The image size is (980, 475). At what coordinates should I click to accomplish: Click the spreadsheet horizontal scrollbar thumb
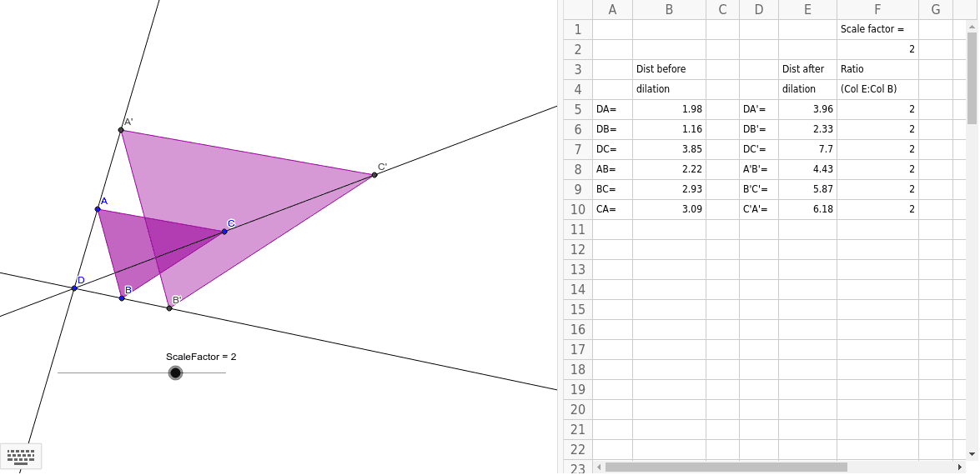coord(726,467)
